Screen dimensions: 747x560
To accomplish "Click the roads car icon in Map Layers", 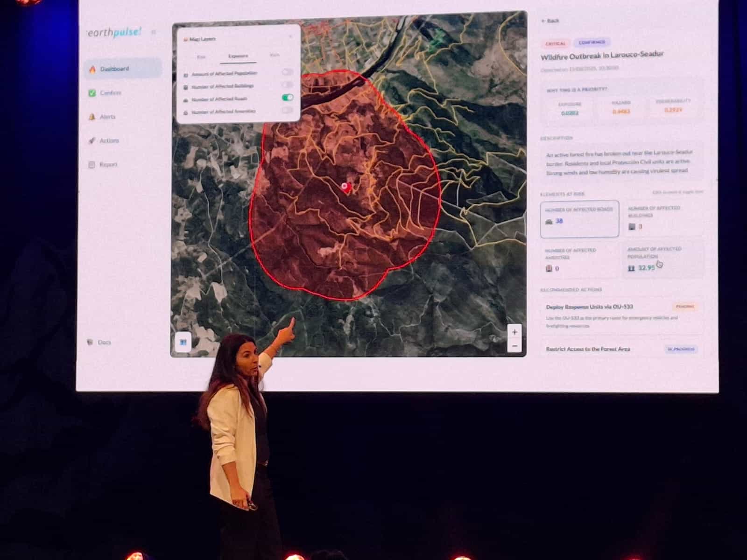I will point(186,100).
